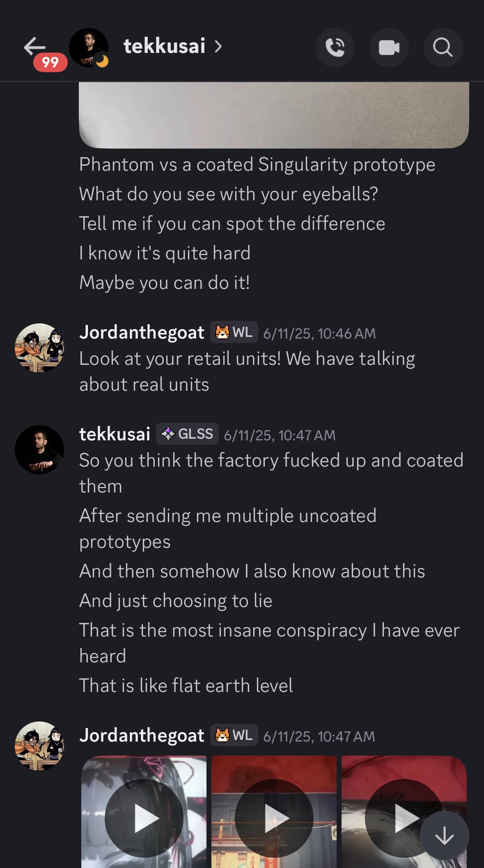Start a video call
This screenshot has height=868, width=484.
(389, 48)
